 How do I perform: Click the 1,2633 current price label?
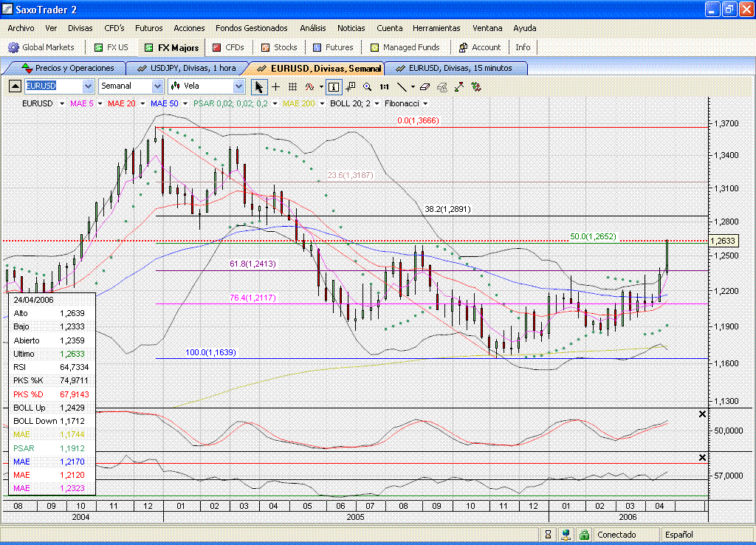point(723,241)
